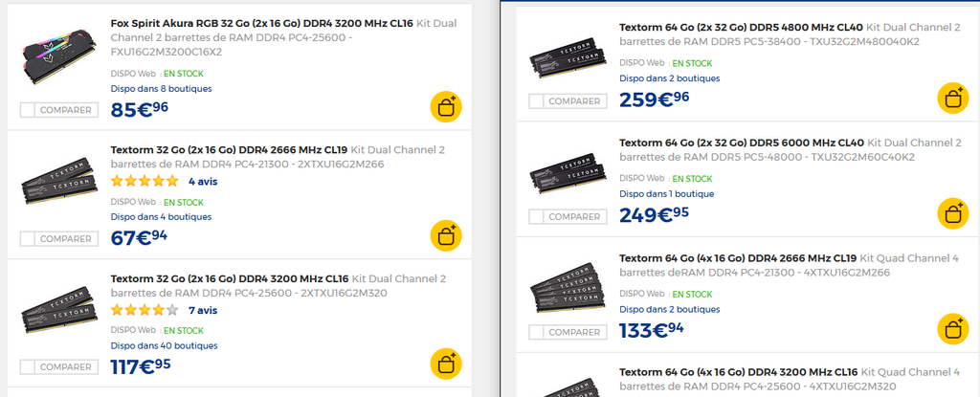This screenshot has height=397, width=980.
Task: Add Textorm 32 Go DDR4 2666 to cart
Action: pyautogui.click(x=446, y=235)
